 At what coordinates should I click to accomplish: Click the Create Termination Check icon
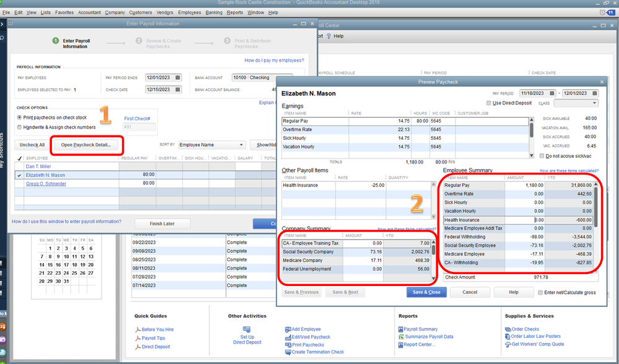tap(288, 352)
